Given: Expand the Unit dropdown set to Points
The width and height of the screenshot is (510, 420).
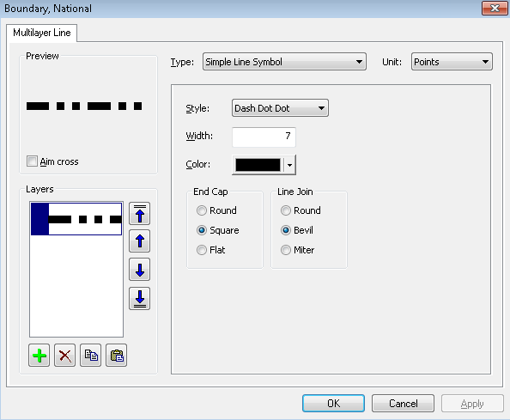Looking at the screenshot, I should pyautogui.click(x=452, y=62).
